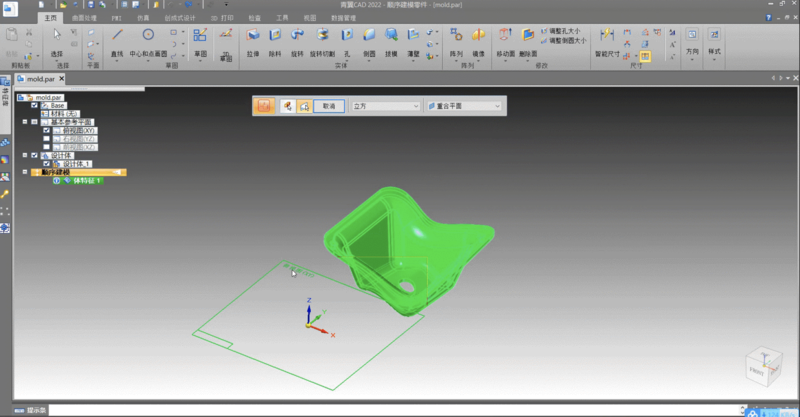The width and height of the screenshot is (800, 417).
Task: Switch to the 曲面处理 ribbon tab
Action: [x=85, y=18]
